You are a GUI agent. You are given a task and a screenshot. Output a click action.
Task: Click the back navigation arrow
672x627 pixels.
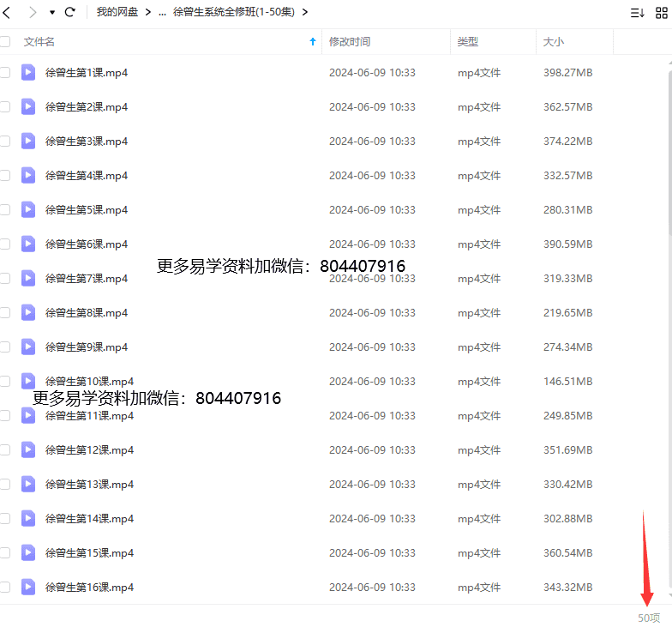7,12
